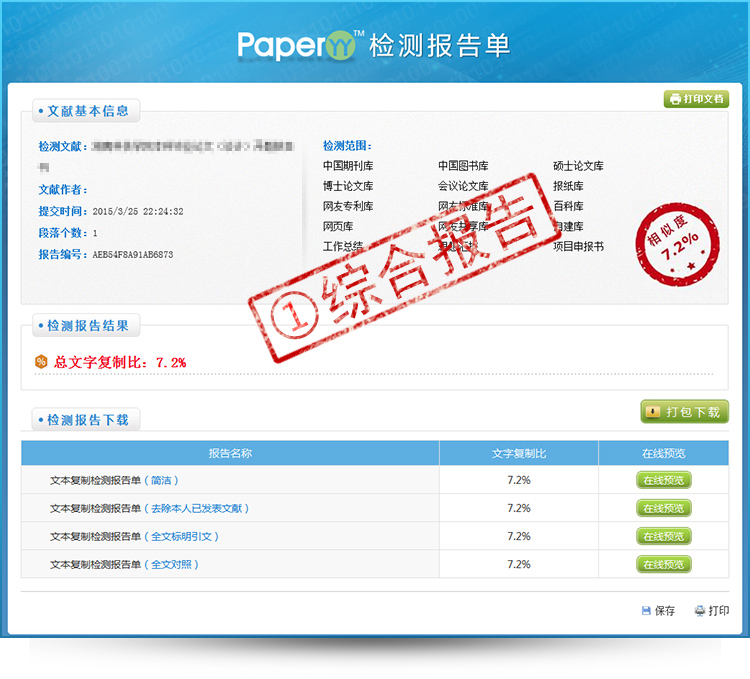Click the 文字复制比 column header
Screen dimensions: 750x679
pyautogui.click(x=519, y=453)
